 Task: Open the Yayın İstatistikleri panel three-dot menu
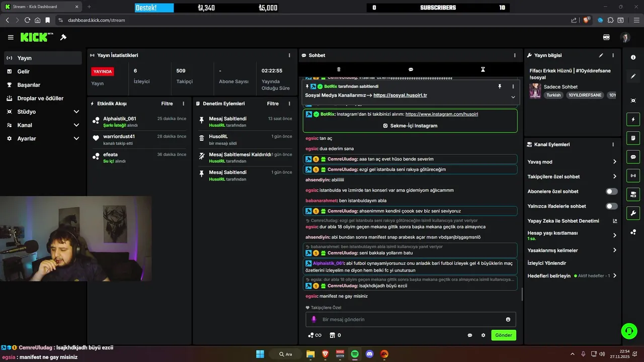289,55
